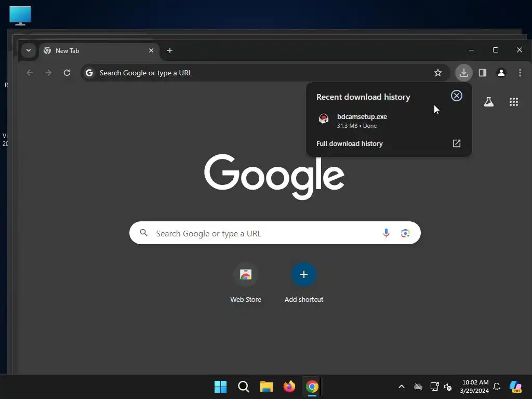Click the Google icon in address bar
Viewport: 532px width, 399px height.
[x=89, y=73]
